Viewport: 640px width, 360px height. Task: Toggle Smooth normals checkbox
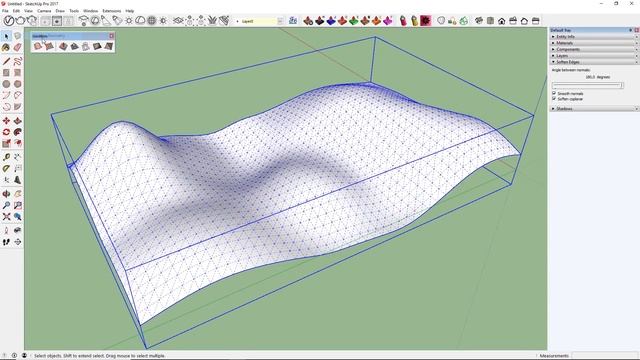click(x=554, y=93)
